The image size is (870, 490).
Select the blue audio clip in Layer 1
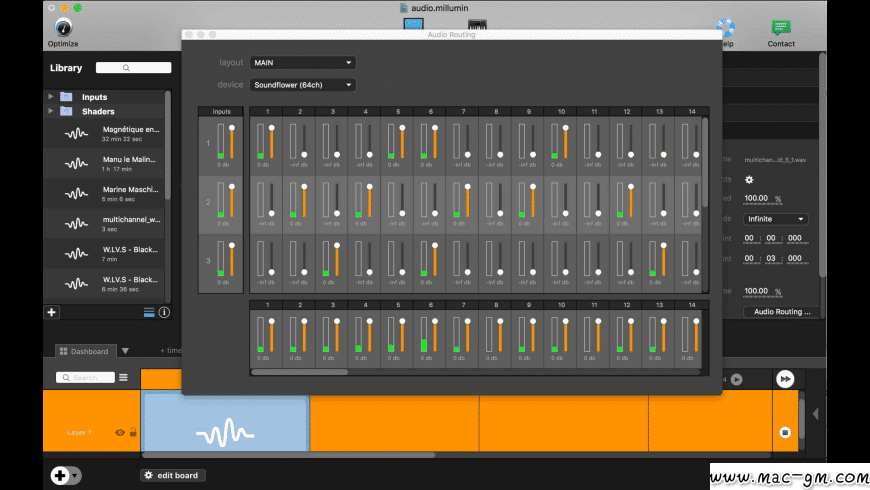tap(225, 421)
